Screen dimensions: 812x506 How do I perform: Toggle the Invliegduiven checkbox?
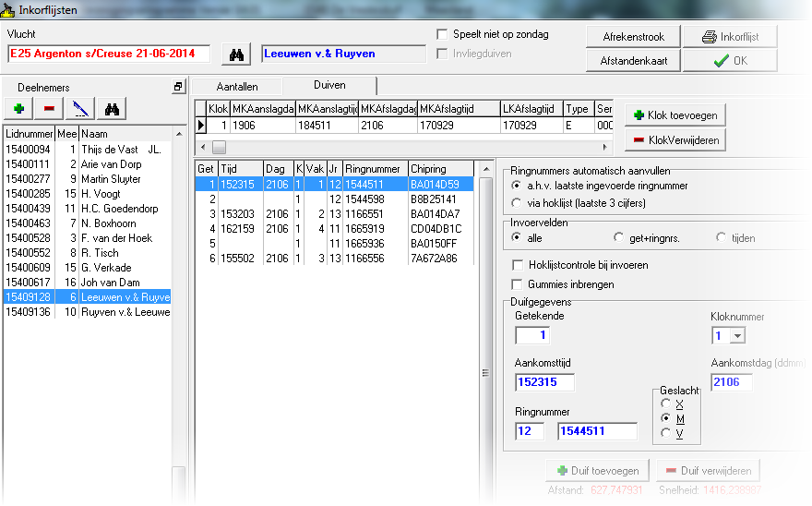point(442,54)
